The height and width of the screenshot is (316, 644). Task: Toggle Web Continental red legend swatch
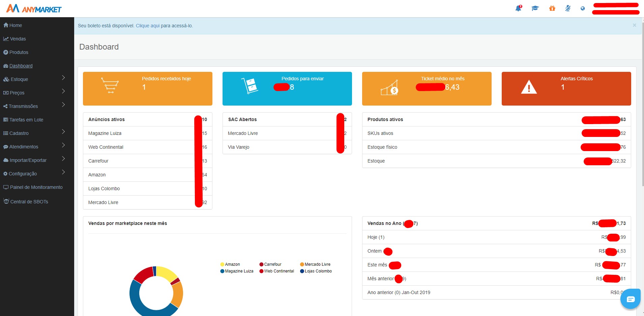point(261,271)
